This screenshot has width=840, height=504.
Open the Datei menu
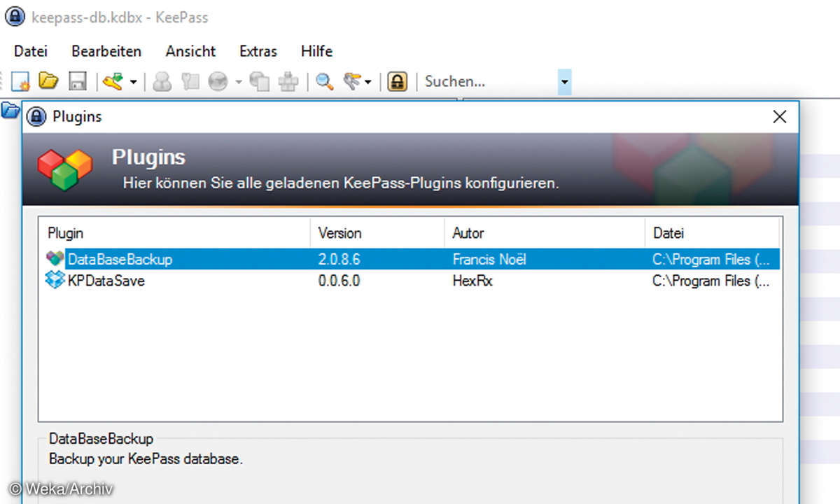[x=31, y=51]
